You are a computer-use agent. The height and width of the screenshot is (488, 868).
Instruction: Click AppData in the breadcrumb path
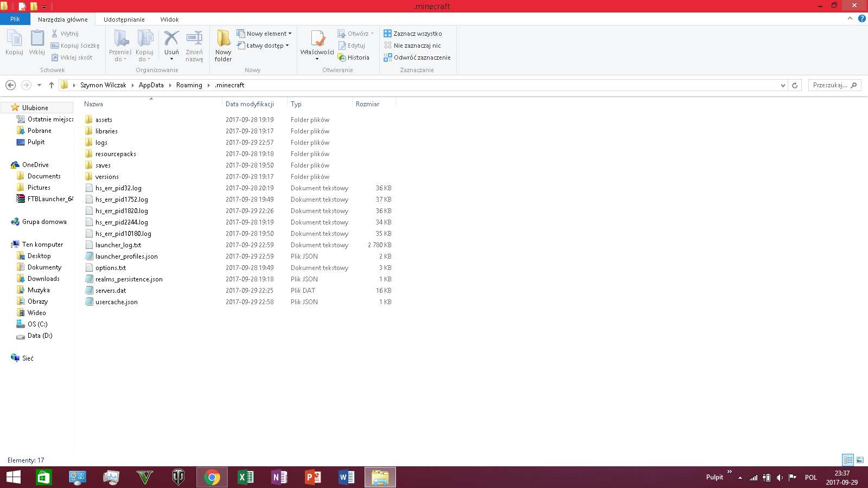151,85
